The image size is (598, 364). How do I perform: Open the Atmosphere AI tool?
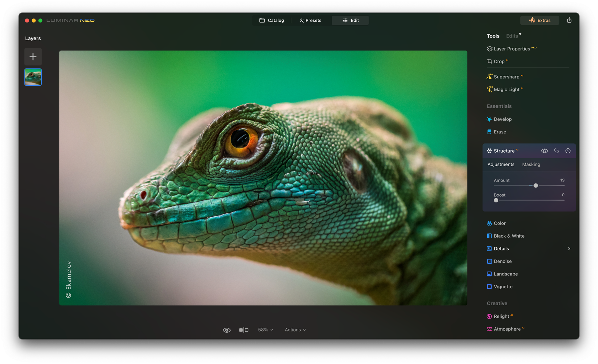coord(507,329)
